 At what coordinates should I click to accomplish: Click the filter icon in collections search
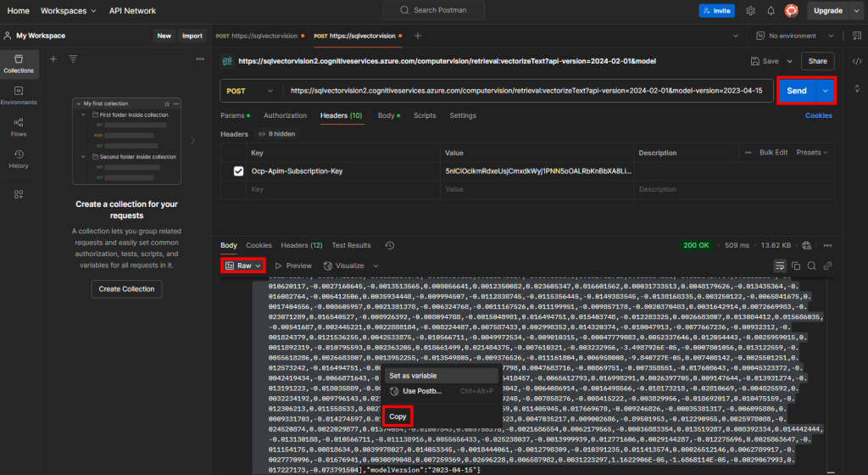pyautogui.click(x=73, y=59)
